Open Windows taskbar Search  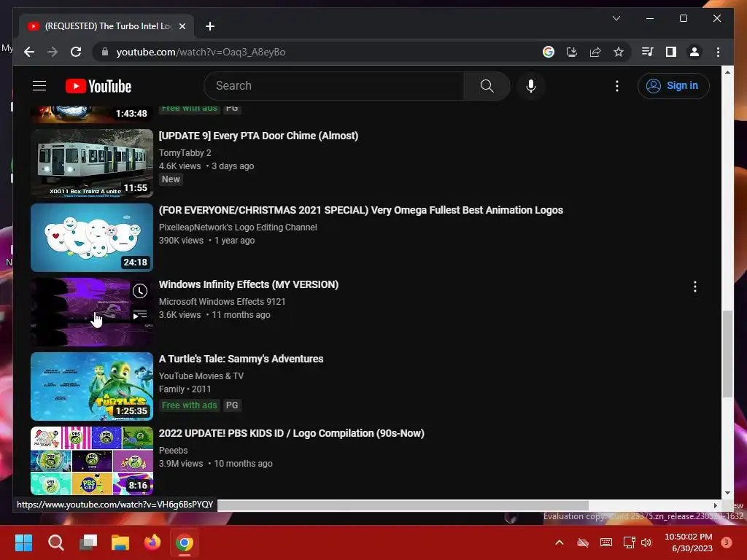[55, 542]
